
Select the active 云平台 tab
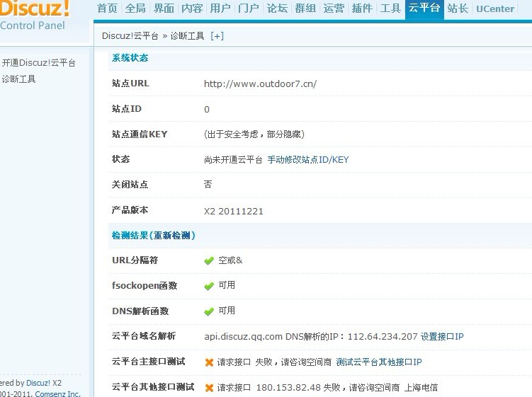click(424, 8)
